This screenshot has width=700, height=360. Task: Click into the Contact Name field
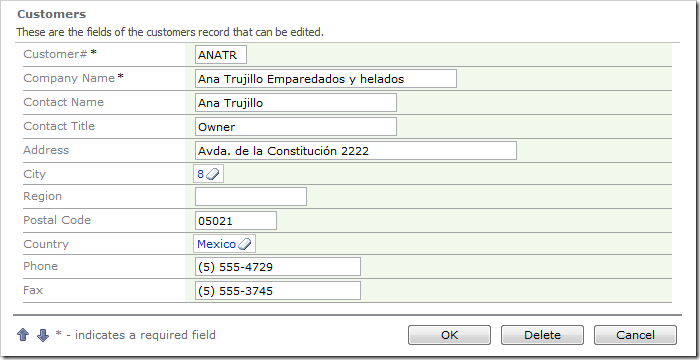point(296,103)
